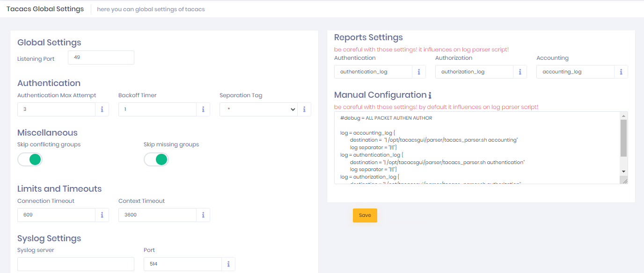The height and width of the screenshot is (273, 644).
Task: Click the 'Separation Tag' label
Action: [x=241, y=95]
